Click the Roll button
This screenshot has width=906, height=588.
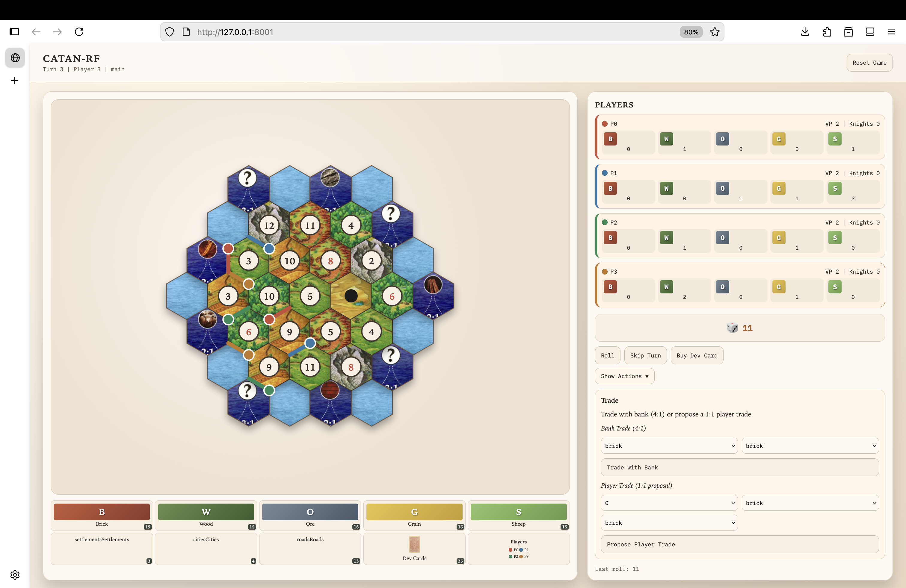(x=608, y=355)
